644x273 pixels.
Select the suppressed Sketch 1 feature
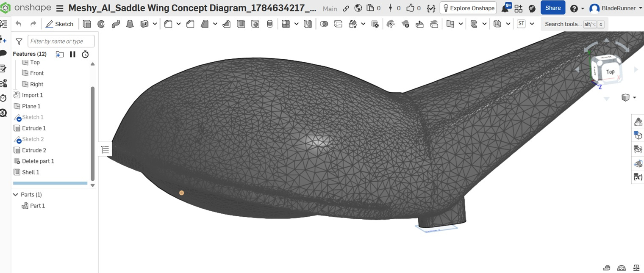click(x=33, y=117)
